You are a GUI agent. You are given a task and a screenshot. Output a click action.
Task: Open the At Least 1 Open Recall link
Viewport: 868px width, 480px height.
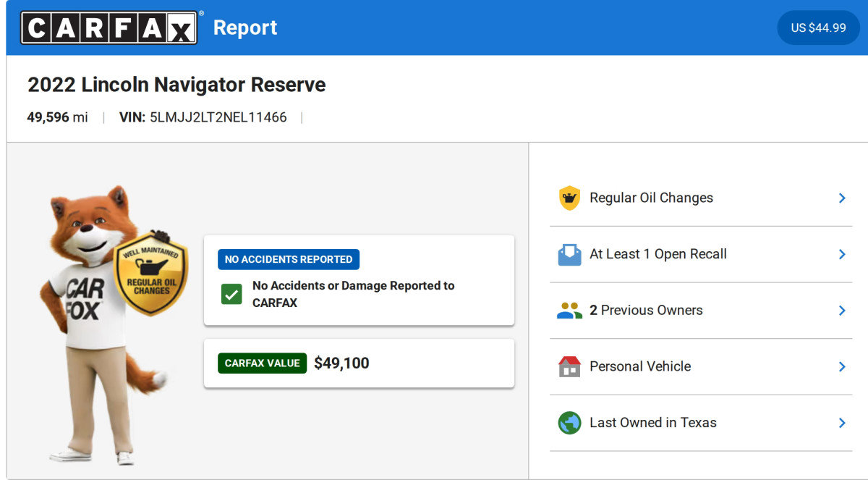click(658, 254)
